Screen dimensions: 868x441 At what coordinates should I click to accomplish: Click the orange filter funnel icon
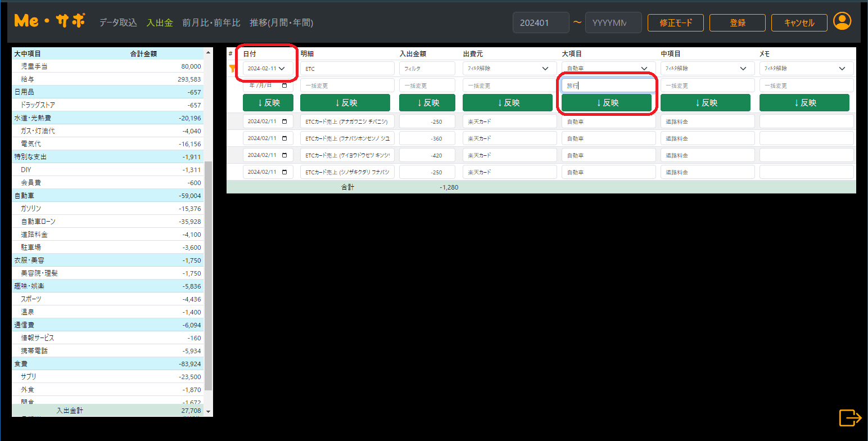(x=232, y=68)
